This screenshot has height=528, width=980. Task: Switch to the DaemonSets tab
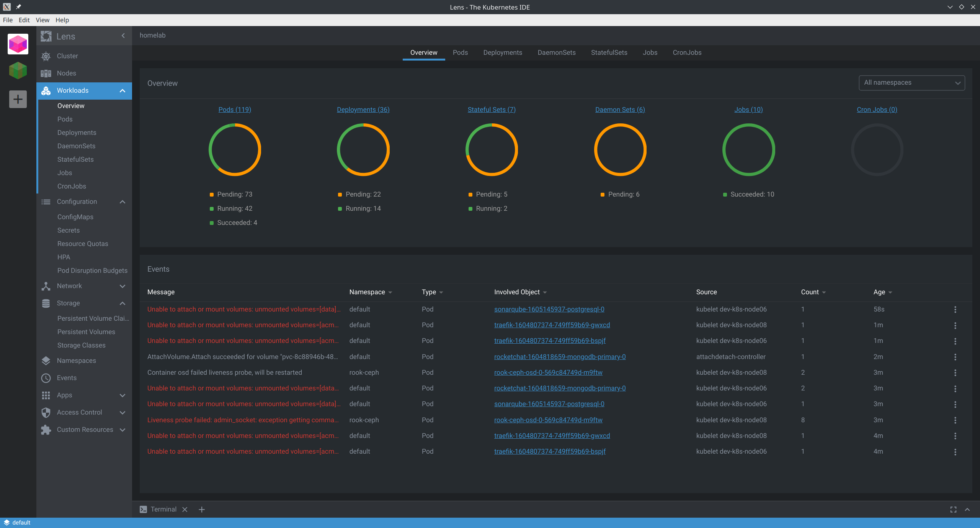click(x=557, y=52)
